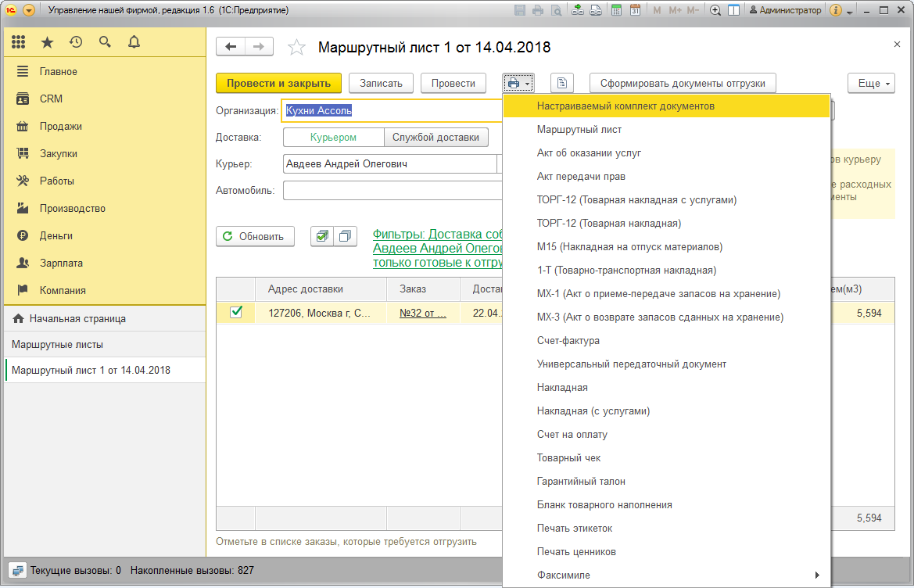Go forward with the right arrow
Image resolution: width=914 pixels, height=588 pixels.
(259, 47)
